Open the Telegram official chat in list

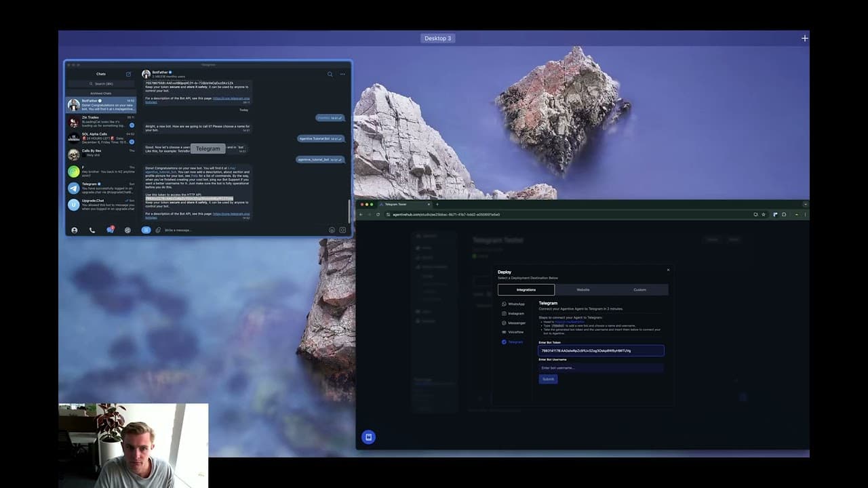pyautogui.click(x=100, y=188)
